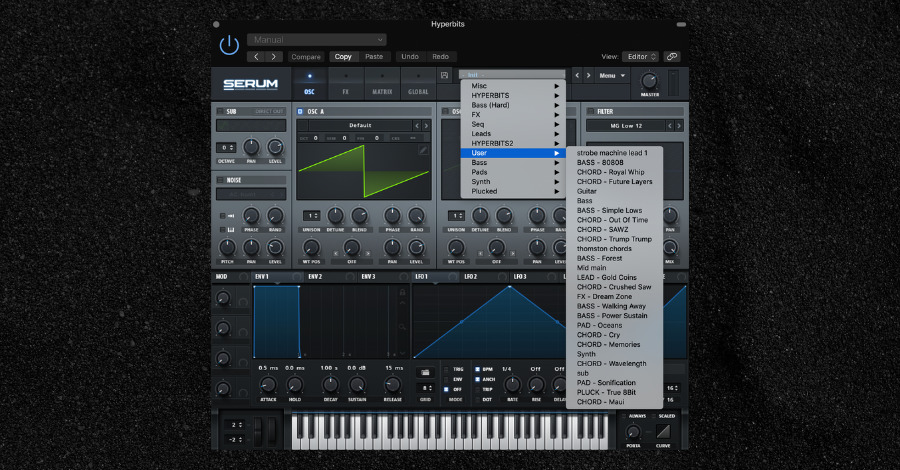The image size is (900, 470).
Task: Go to next Serum preset arrow
Action: (x=588, y=75)
